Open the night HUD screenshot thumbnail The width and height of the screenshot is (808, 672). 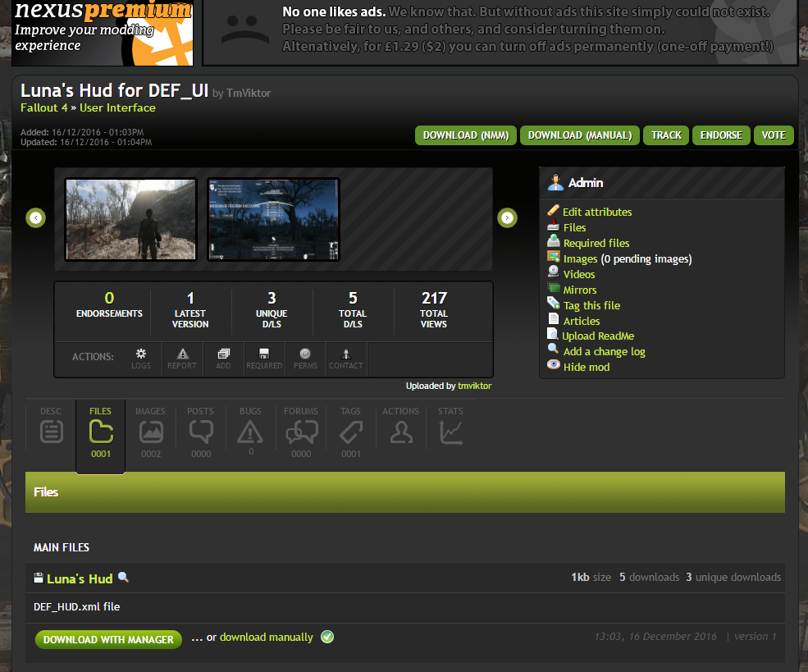coord(273,220)
